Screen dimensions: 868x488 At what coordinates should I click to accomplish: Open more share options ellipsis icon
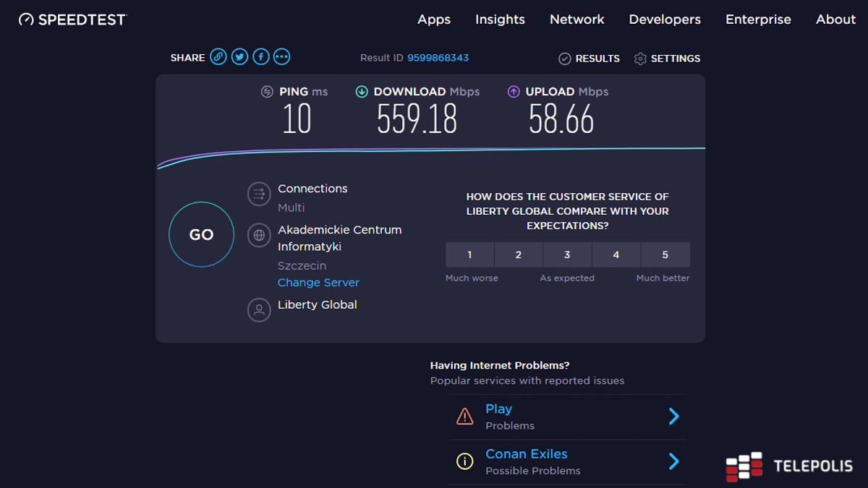[281, 57]
